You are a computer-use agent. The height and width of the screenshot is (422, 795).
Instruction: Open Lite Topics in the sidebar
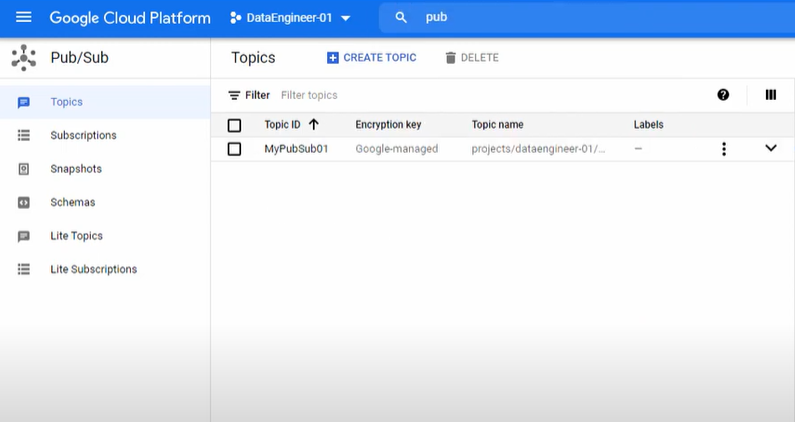(x=105, y=236)
